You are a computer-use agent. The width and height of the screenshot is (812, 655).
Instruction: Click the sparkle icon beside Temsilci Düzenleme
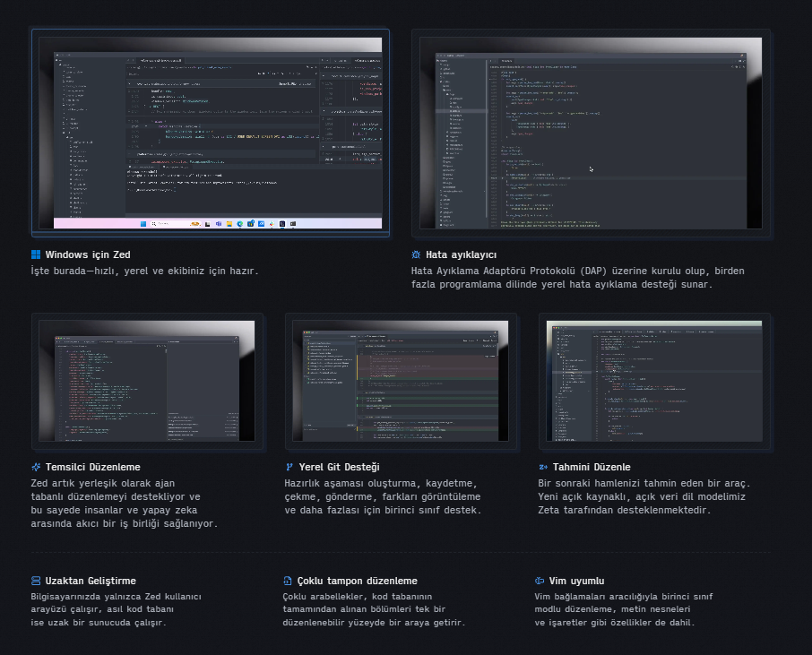[x=36, y=467]
